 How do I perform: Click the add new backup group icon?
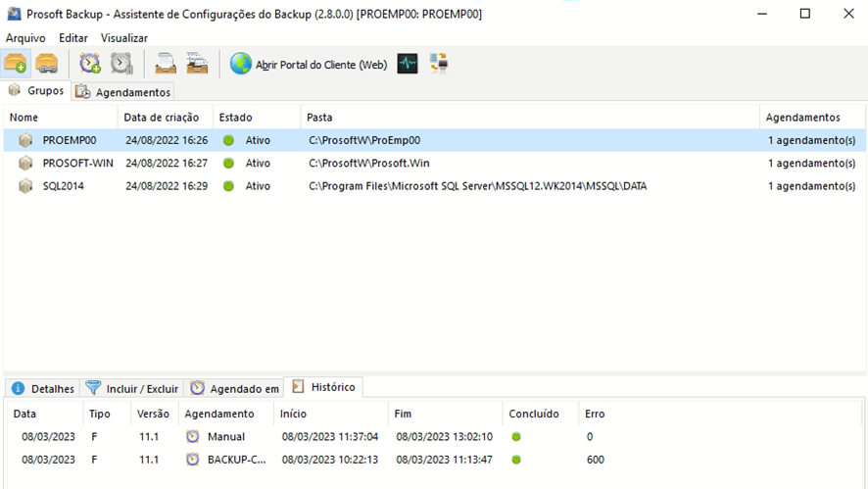pyautogui.click(x=16, y=64)
